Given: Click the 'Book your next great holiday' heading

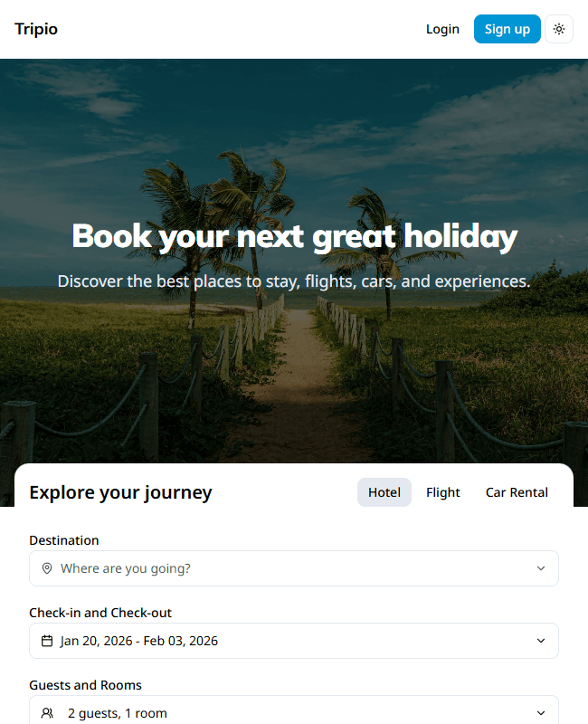Looking at the screenshot, I should tap(294, 236).
